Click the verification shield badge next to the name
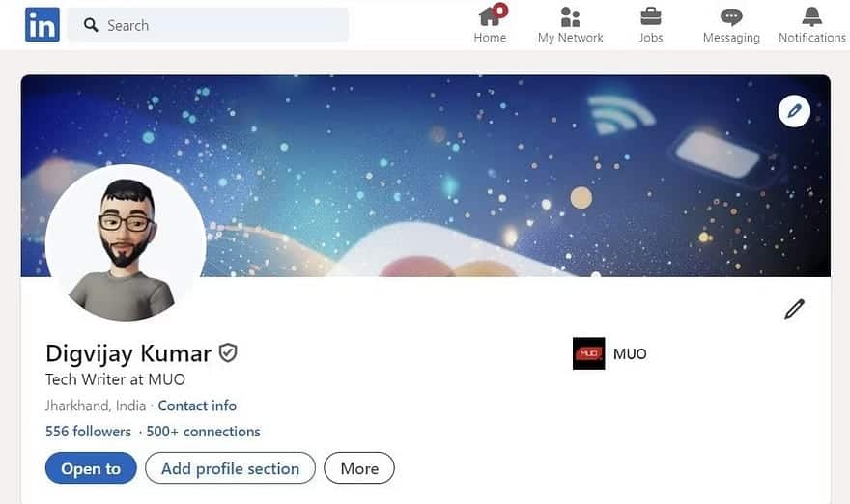This screenshot has height=504, width=850. coord(228,352)
